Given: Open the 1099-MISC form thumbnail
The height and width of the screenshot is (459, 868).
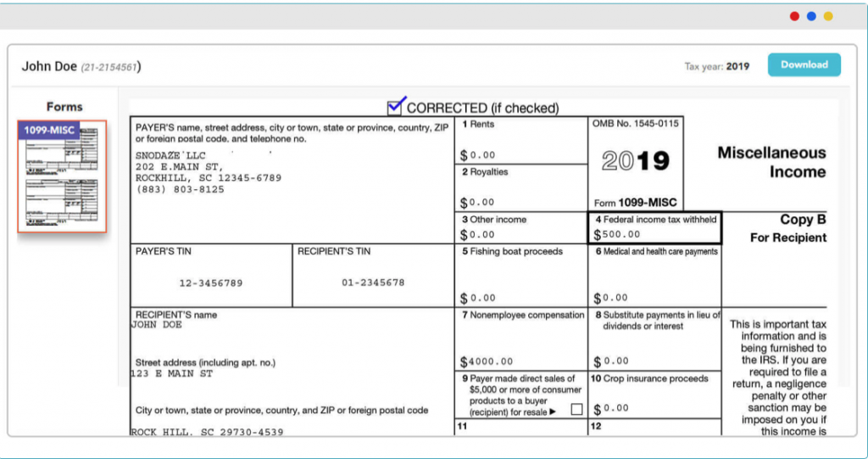Looking at the screenshot, I should point(62,176).
